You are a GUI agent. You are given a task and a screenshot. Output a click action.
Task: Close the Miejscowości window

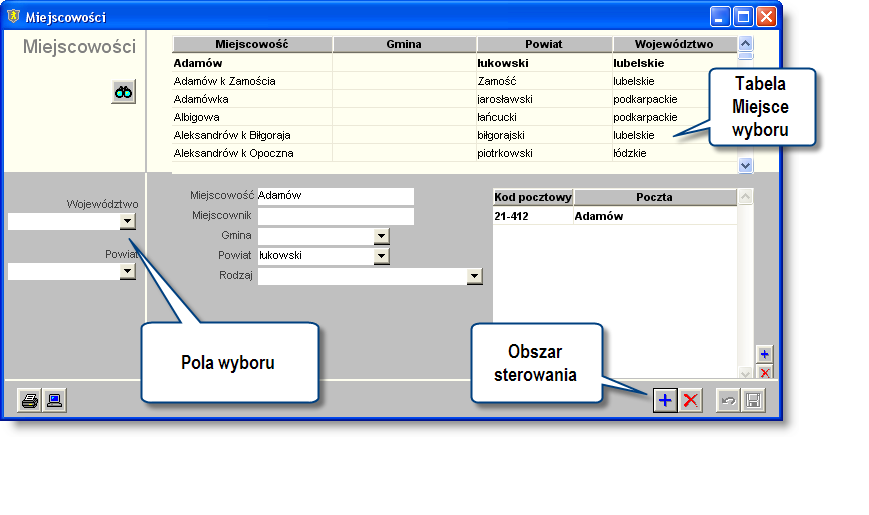coord(766,17)
